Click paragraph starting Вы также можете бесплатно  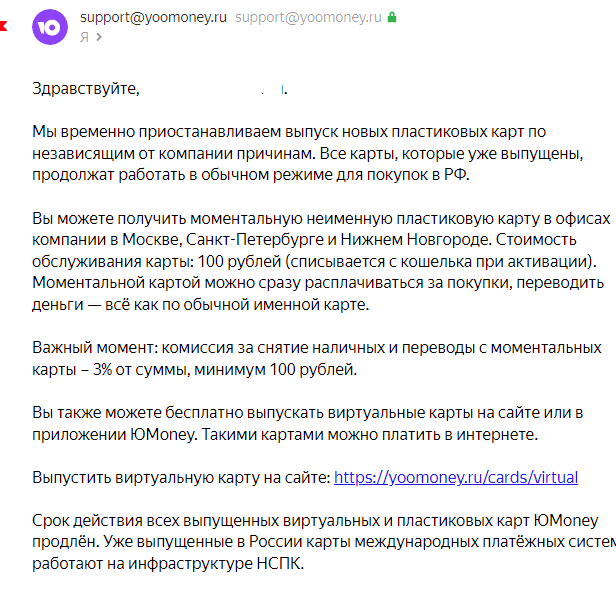308,424
